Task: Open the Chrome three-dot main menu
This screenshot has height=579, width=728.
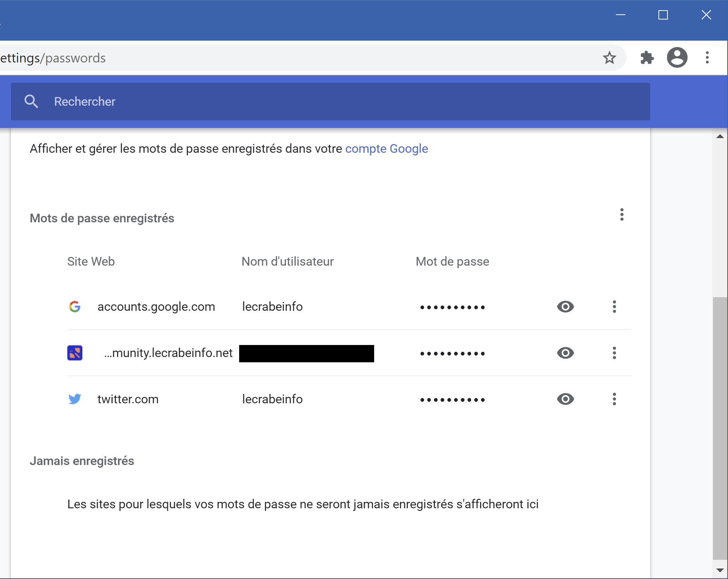Action: pyautogui.click(x=707, y=58)
